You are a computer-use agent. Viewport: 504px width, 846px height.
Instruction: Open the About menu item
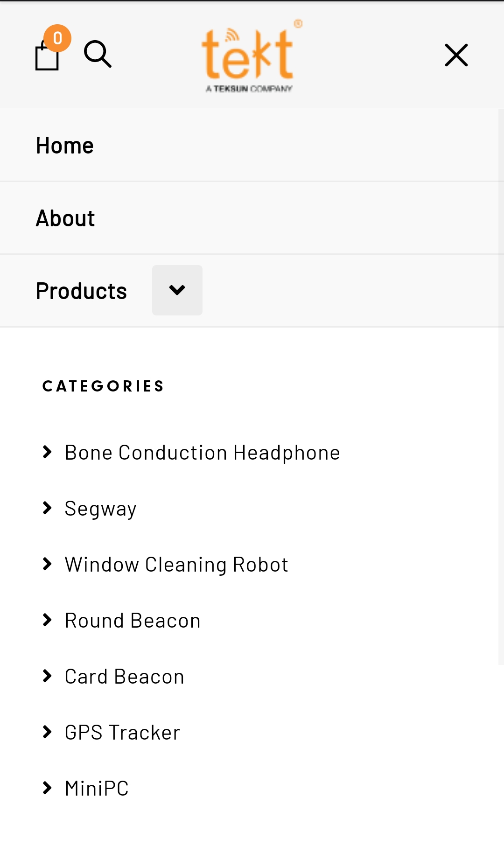coord(65,218)
